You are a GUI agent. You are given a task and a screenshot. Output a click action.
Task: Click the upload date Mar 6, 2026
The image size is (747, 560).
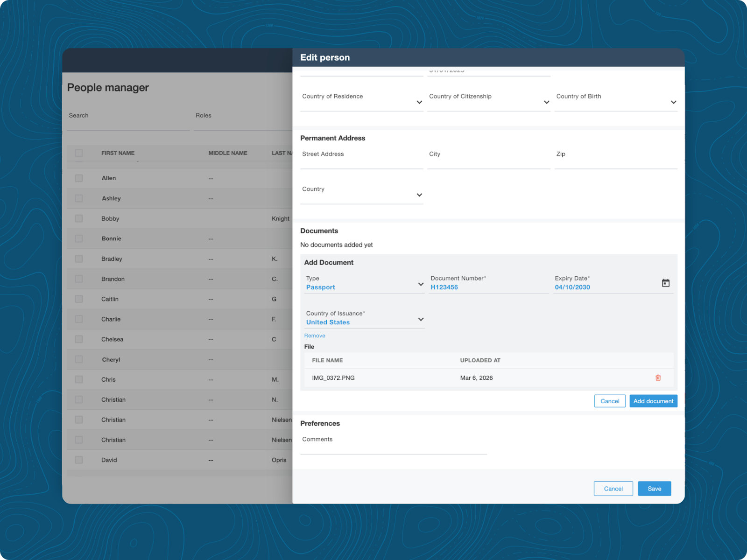[476, 378]
